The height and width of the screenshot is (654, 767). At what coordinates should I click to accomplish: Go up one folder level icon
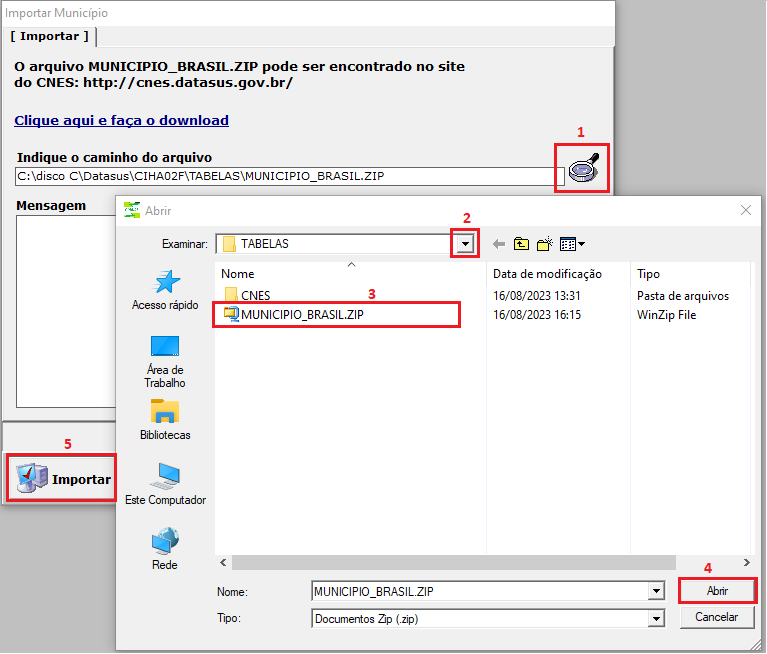pyautogui.click(x=521, y=244)
